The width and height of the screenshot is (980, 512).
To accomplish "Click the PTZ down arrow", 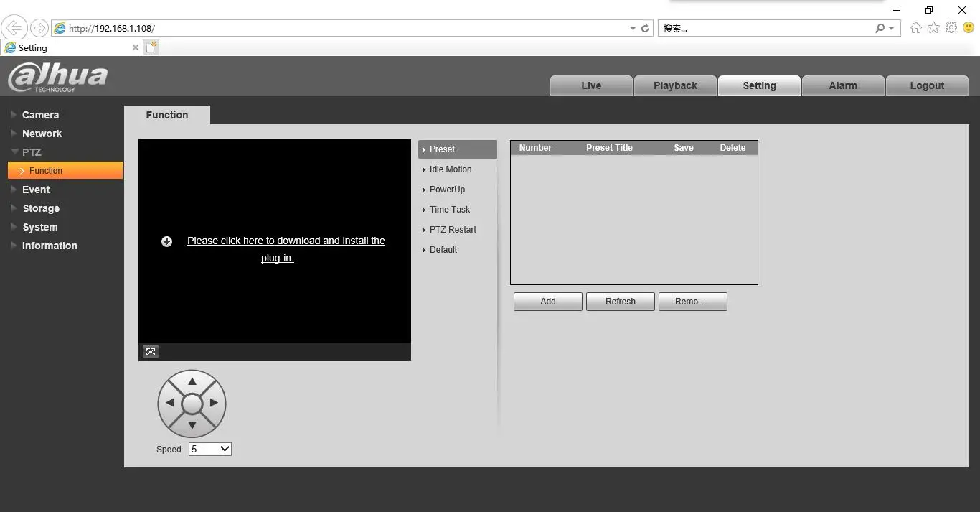I will point(192,425).
